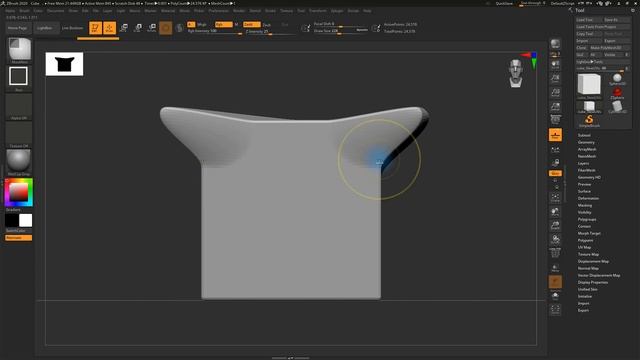Click the Rotate view icon in right shelf
Viewport: 640px width, 360px height.
tap(555, 240)
